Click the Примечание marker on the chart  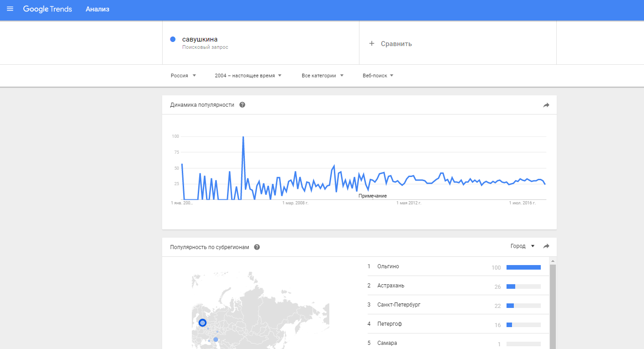click(x=373, y=196)
